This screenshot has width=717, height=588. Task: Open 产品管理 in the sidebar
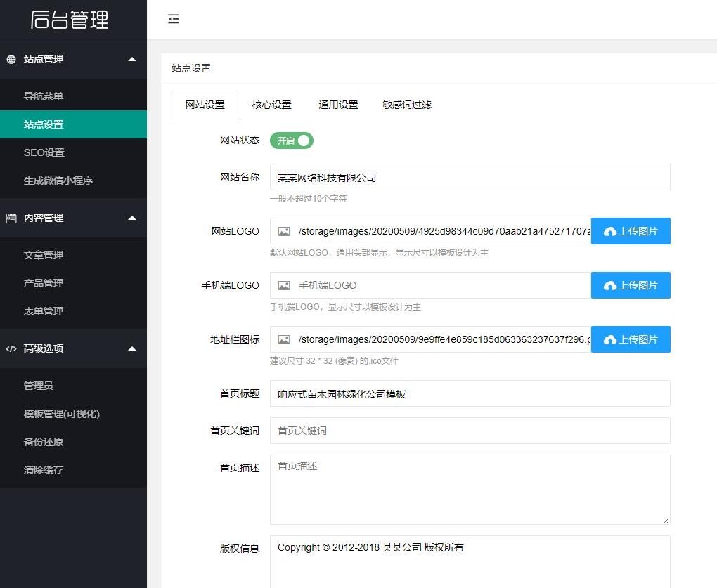pyautogui.click(x=73, y=283)
